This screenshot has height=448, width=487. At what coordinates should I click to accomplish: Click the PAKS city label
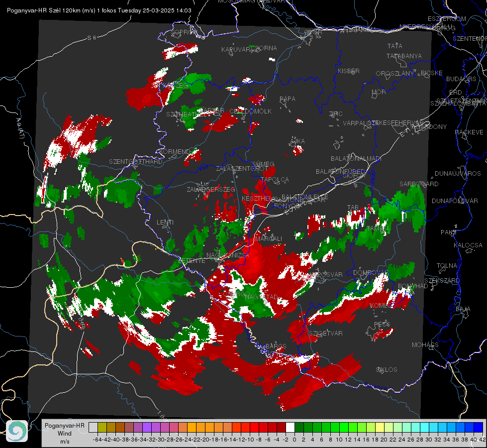[x=449, y=232]
